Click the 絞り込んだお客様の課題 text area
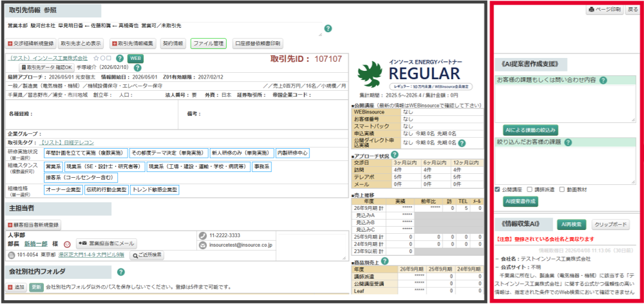Screen dimensions: 644x304 click(x=565, y=166)
